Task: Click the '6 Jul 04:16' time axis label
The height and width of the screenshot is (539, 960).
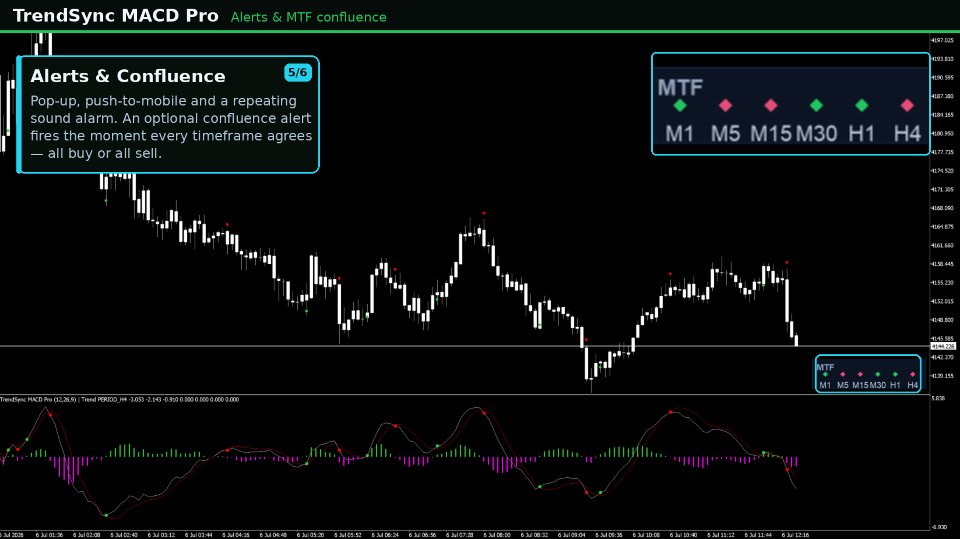Action: pyautogui.click(x=236, y=535)
